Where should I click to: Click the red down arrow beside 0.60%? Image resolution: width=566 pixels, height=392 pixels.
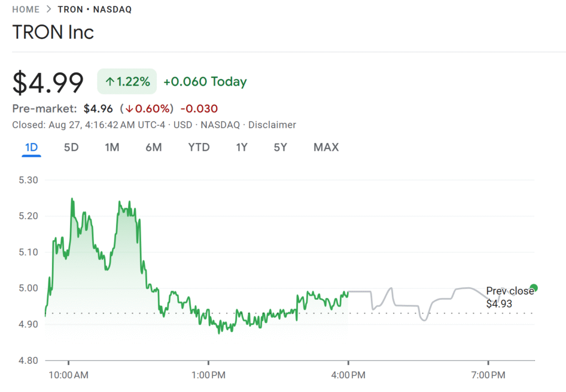click(129, 108)
